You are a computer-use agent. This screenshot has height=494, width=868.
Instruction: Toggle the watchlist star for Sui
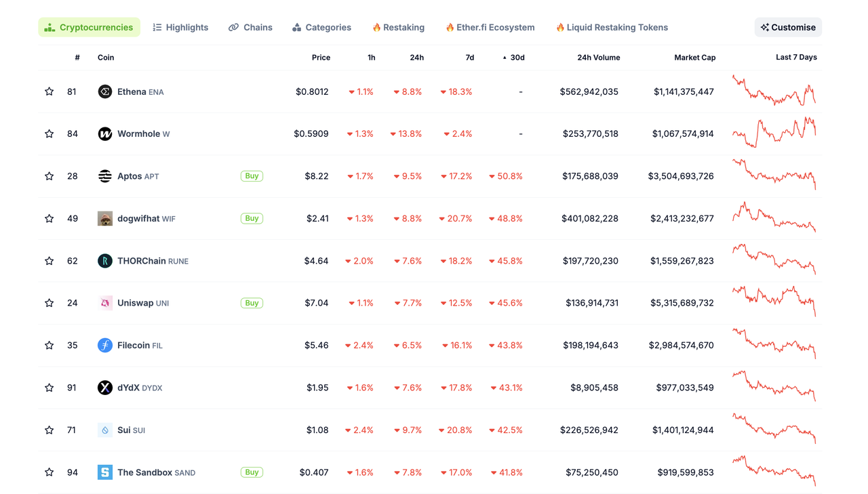[x=50, y=430]
